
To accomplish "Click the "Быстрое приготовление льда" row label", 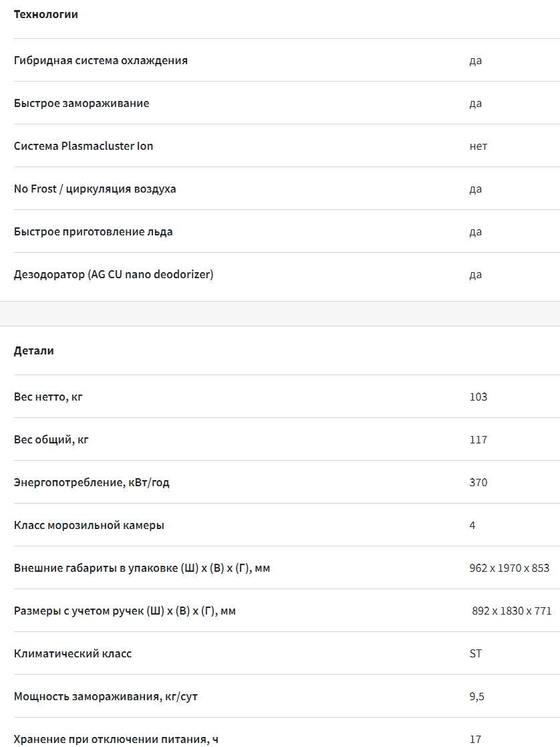I will (93, 231).
